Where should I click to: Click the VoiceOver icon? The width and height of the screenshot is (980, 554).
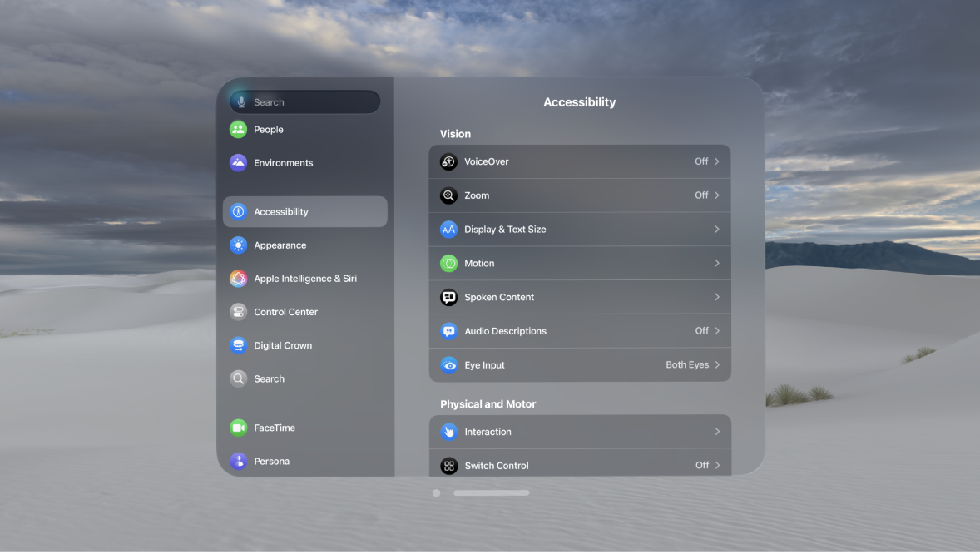coord(448,162)
